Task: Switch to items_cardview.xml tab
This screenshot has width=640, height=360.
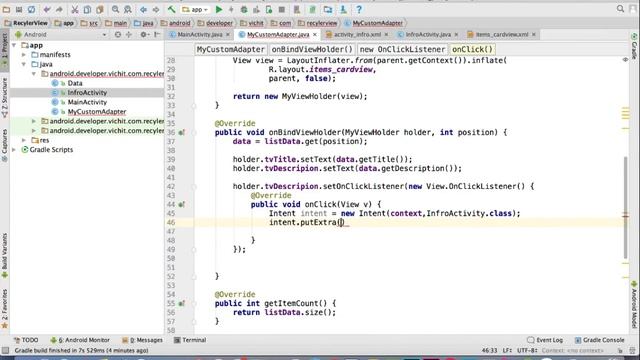Action: coord(502,34)
